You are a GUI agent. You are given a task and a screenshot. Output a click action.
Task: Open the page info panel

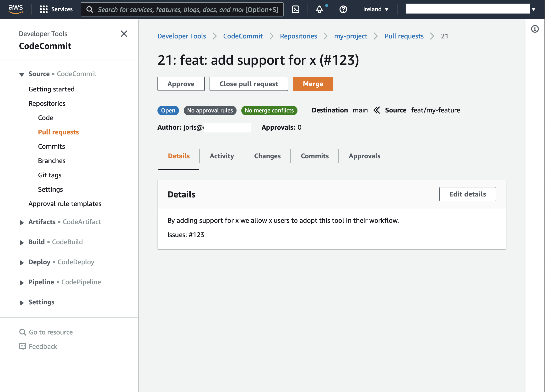pos(535,29)
